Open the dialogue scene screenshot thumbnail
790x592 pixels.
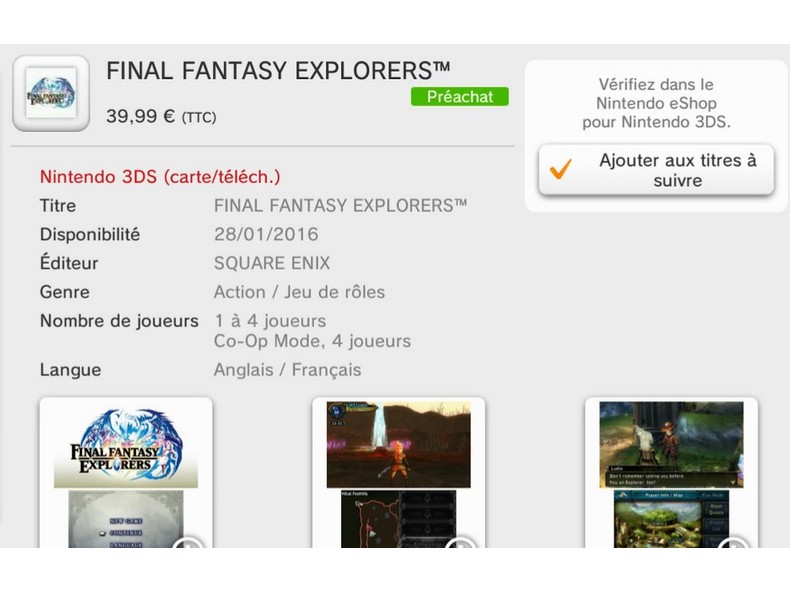[x=671, y=473]
